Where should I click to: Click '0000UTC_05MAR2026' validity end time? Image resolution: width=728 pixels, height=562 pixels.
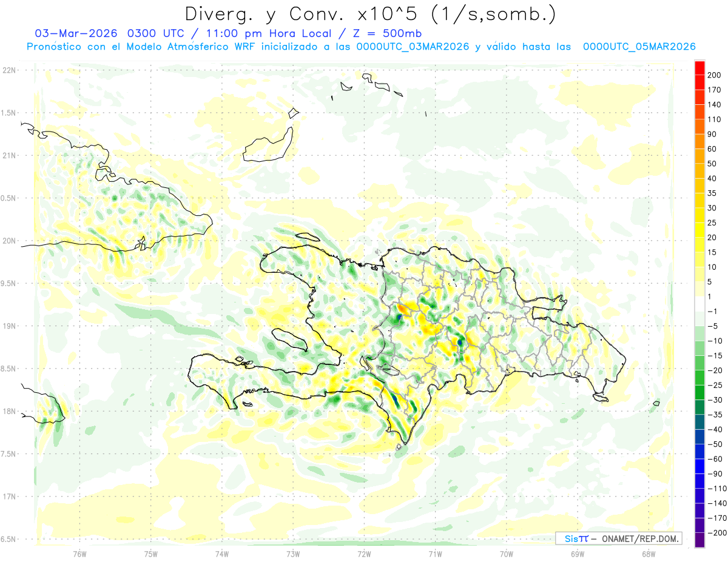tap(639, 47)
